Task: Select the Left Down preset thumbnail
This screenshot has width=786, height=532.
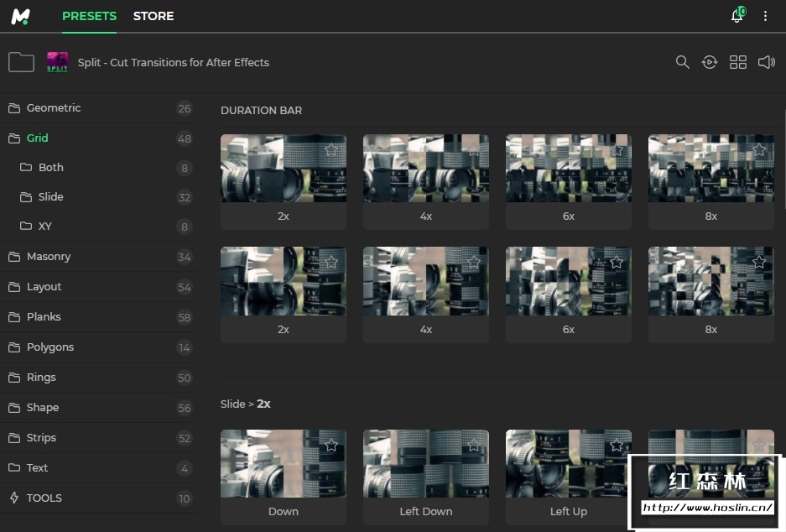Action: coord(425,464)
